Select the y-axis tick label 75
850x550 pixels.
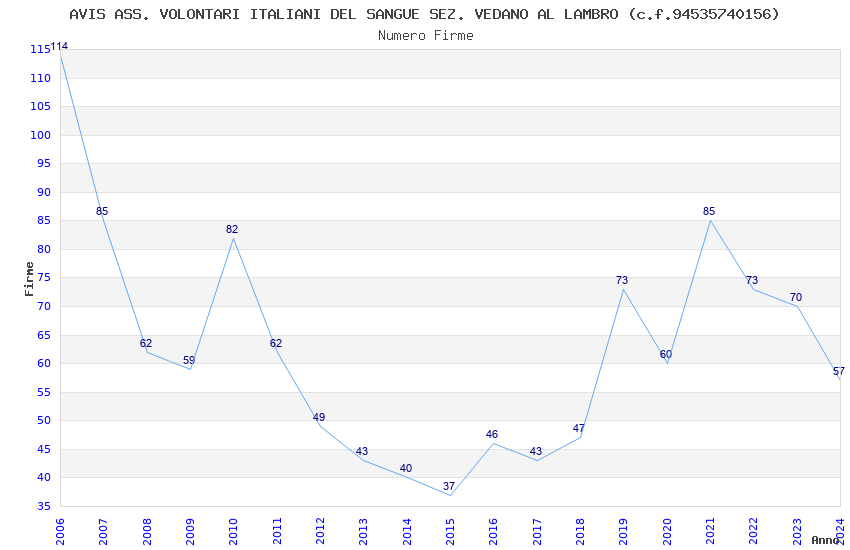43,277
